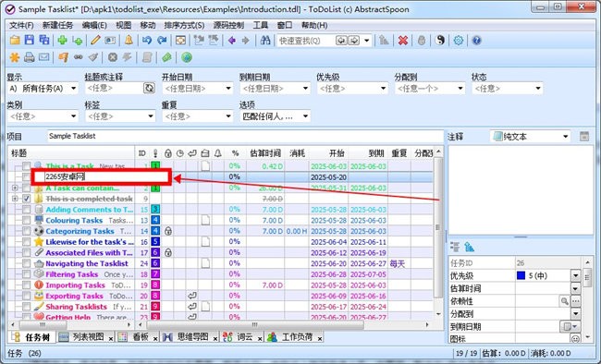Save the tasklist with the floppy disk icon
This screenshot has width=601, height=364.
coord(30,41)
